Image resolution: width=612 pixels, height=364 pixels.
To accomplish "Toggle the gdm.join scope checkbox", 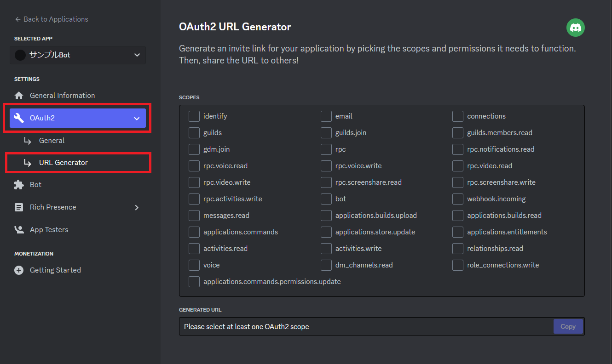I will tap(194, 149).
